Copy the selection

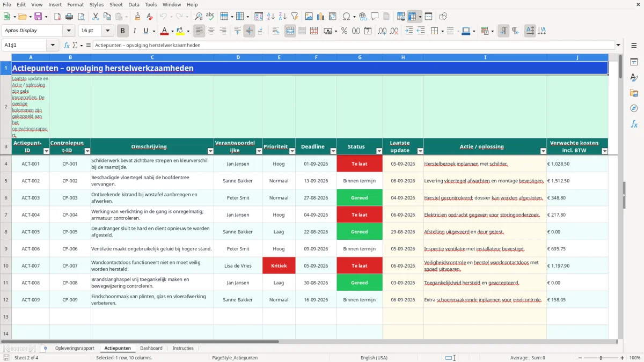pyautogui.click(x=106, y=17)
